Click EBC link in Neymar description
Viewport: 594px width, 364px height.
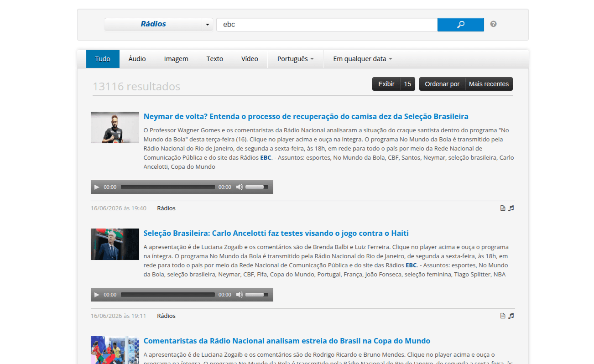[266, 158]
